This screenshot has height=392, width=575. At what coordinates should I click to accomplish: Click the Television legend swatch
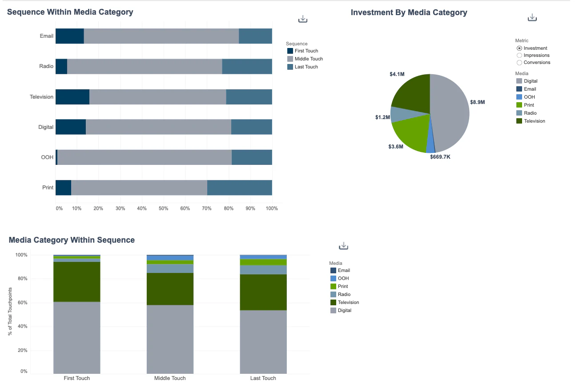pyautogui.click(x=519, y=121)
